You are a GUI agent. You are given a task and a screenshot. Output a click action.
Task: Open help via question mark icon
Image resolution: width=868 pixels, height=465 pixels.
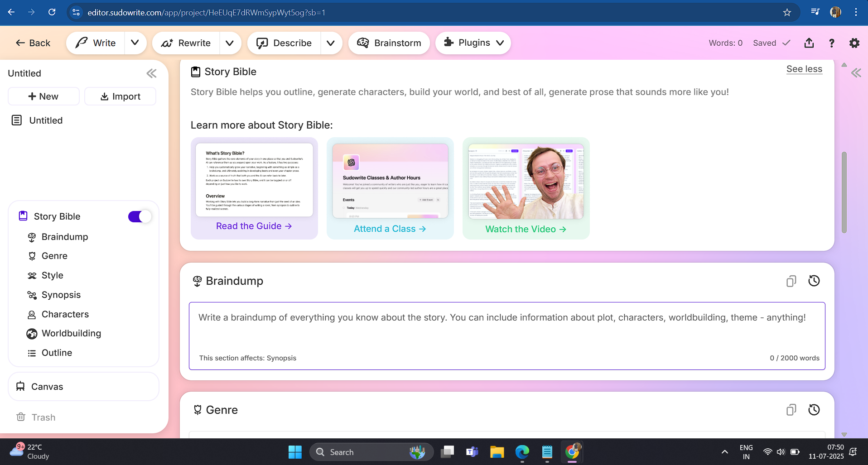click(x=832, y=43)
